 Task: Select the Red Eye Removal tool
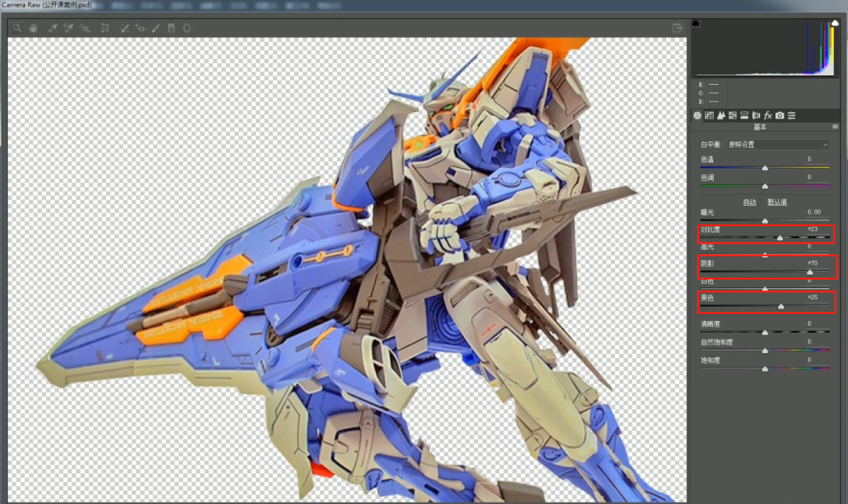click(140, 28)
